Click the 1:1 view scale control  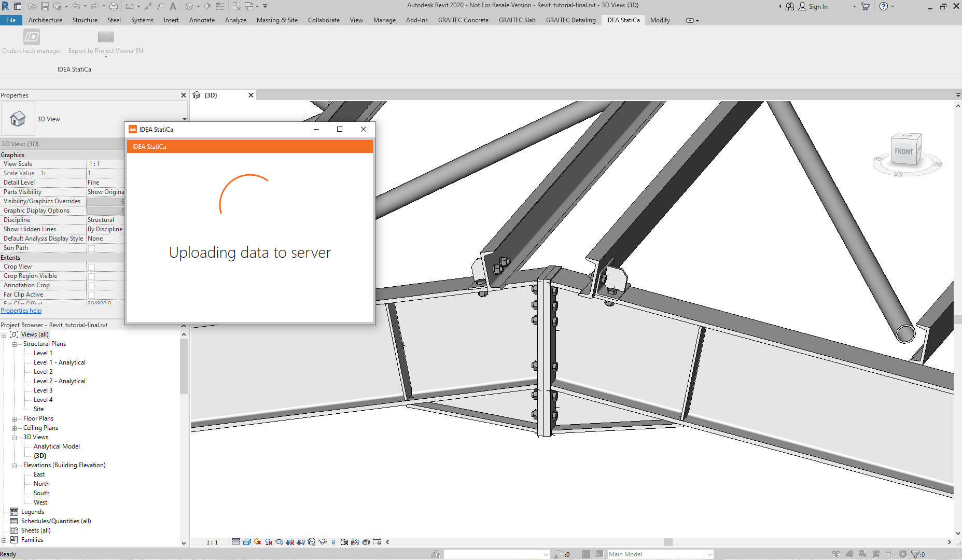pyautogui.click(x=212, y=542)
